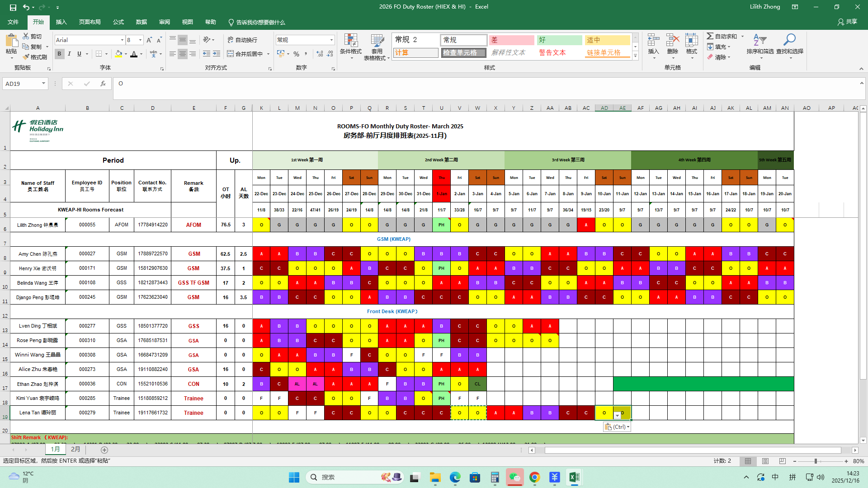The height and width of the screenshot is (488, 868).
Task: Click the Format Painter brush icon
Action: 26,57
